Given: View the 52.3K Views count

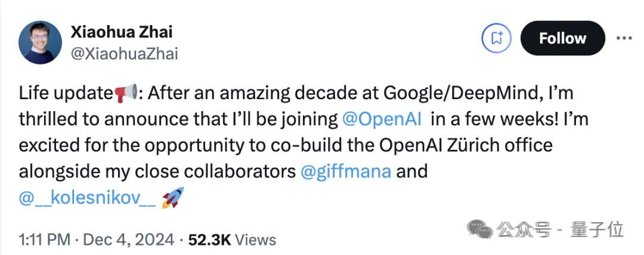Looking at the screenshot, I should [x=232, y=239].
